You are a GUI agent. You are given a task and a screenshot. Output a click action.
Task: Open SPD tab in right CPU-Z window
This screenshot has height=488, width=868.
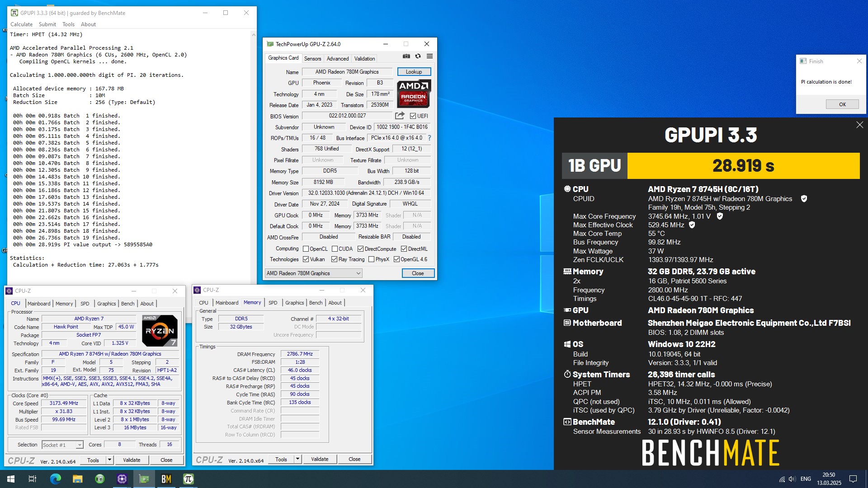pyautogui.click(x=273, y=303)
